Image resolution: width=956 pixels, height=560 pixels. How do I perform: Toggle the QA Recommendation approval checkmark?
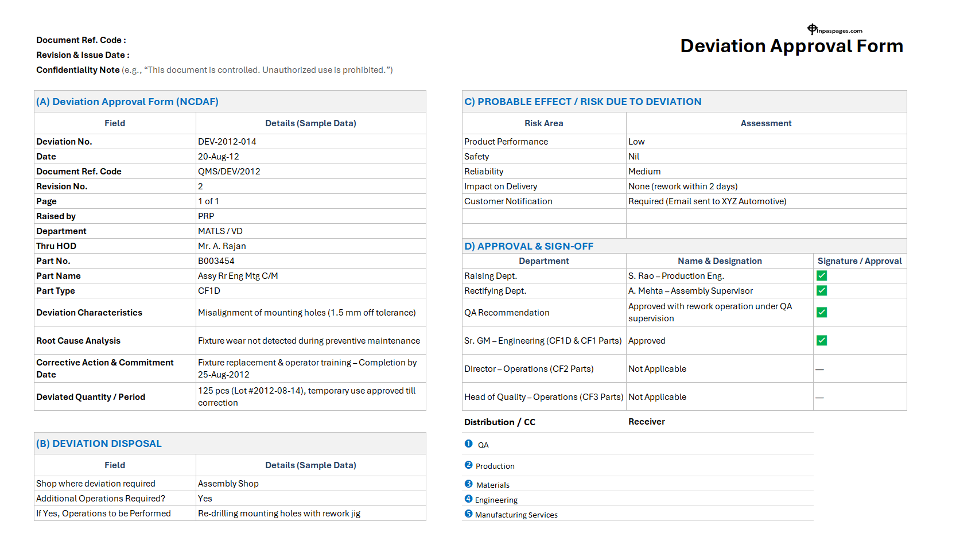(821, 312)
